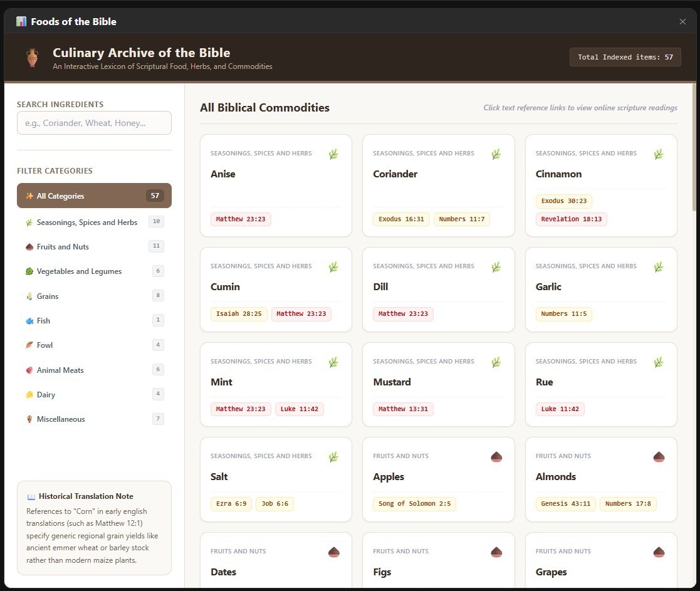Click the chart icon beside Foods of the Bible
The height and width of the screenshot is (591, 700).
(x=21, y=21)
